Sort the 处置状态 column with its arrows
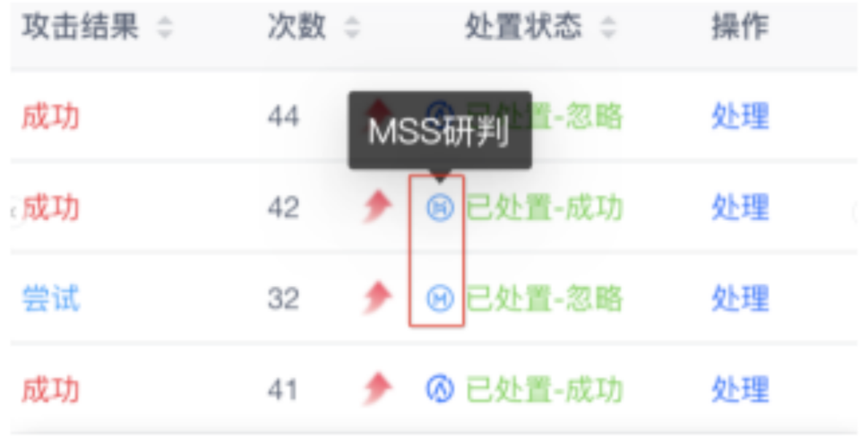This screenshot has width=868, height=437. point(608,27)
